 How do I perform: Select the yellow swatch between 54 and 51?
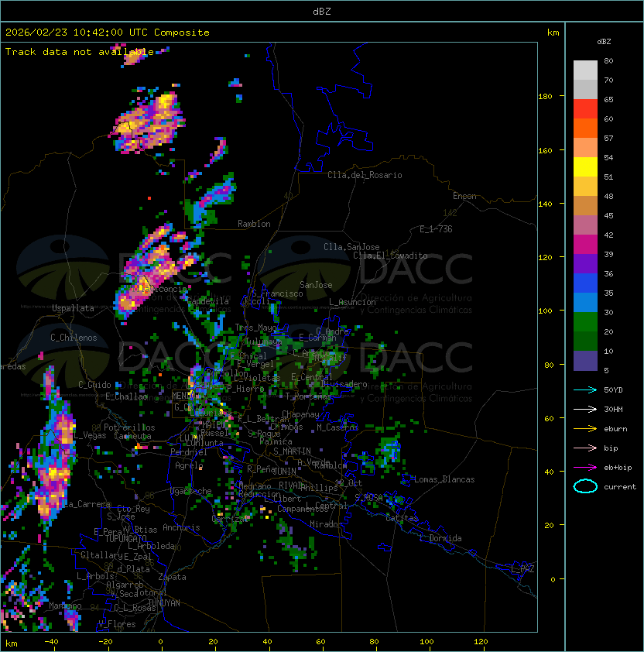pos(585,167)
